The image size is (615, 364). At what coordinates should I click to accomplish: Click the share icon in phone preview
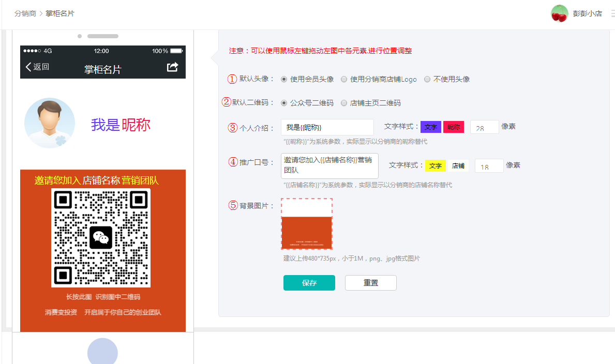(x=173, y=67)
